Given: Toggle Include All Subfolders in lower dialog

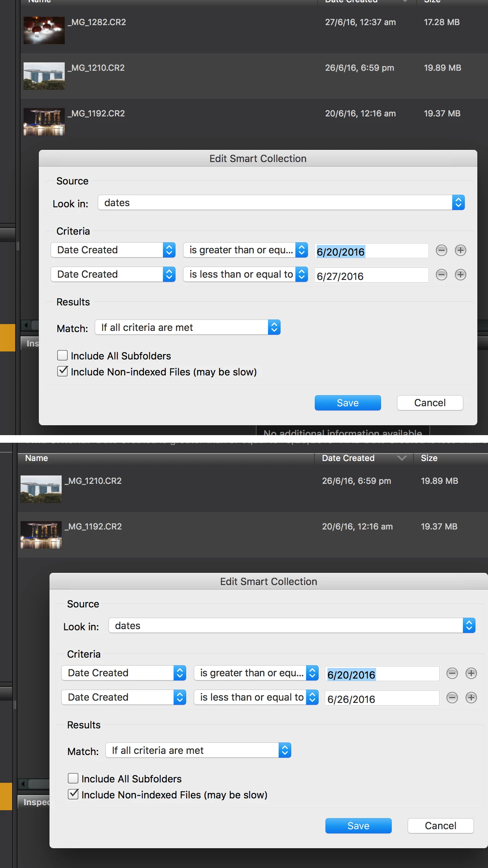Looking at the screenshot, I should coord(73,778).
